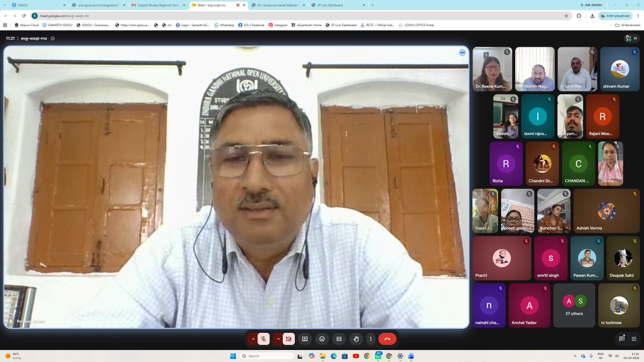
Task: Select Ashish Verma participant tile
Action: (x=606, y=211)
